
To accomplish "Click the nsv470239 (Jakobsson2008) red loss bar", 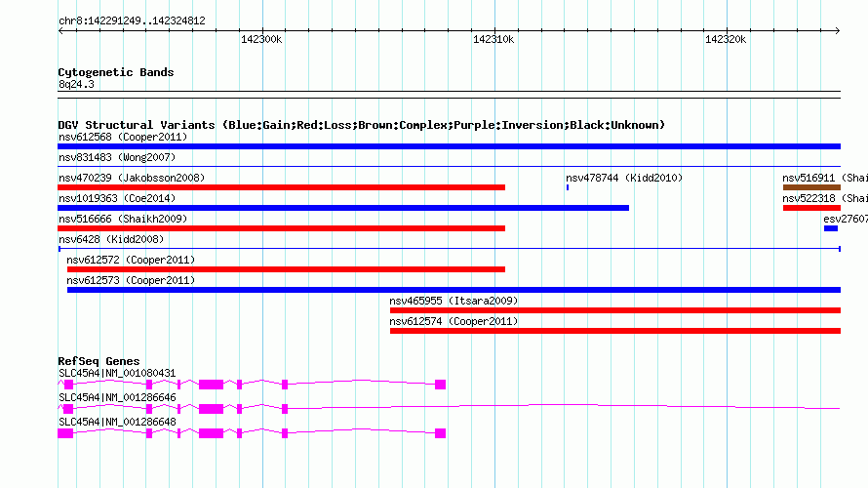I will pyautogui.click(x=281, y=187).
